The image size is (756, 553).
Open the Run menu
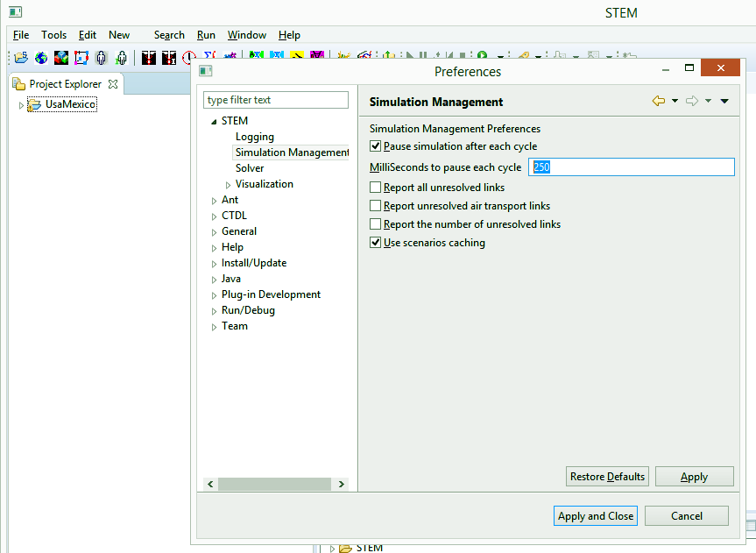coord(206,35)
